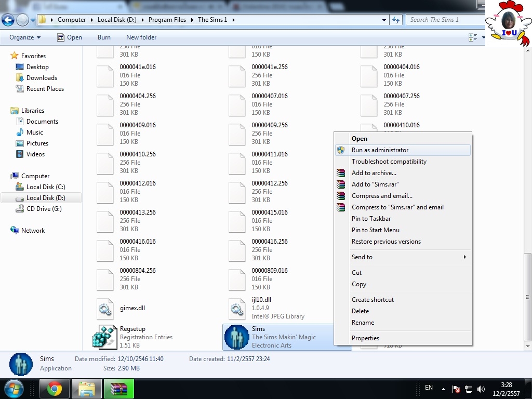This screenshot has height=399, width=532.
Task: Choose Copy from the context menu
Action: pyautogui.click(x=403, y=284)
